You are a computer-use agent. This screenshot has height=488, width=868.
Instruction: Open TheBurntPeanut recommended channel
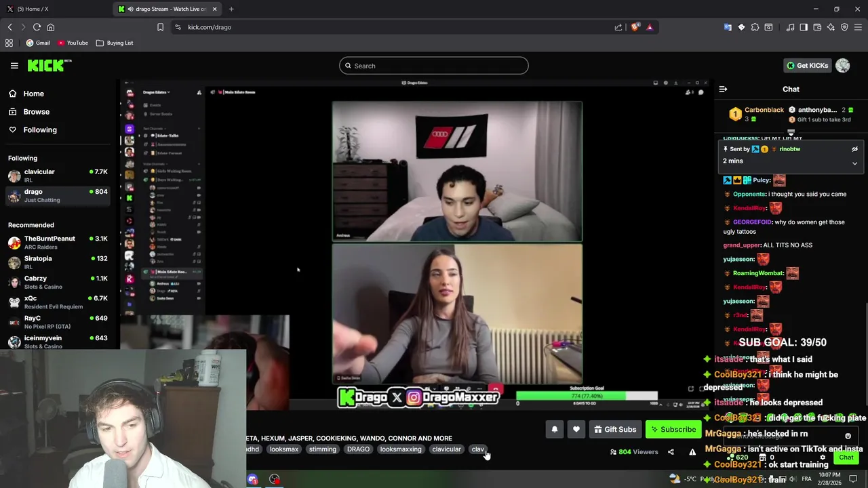pos(58,243)
